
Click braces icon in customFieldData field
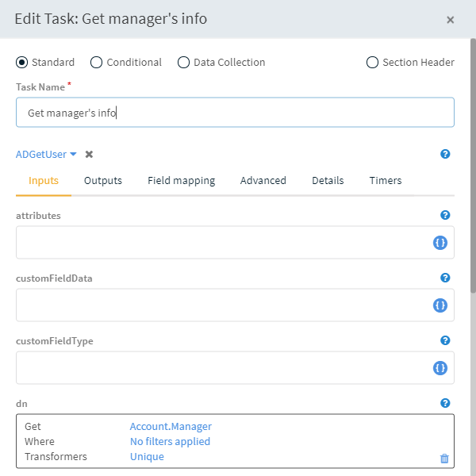440,305
